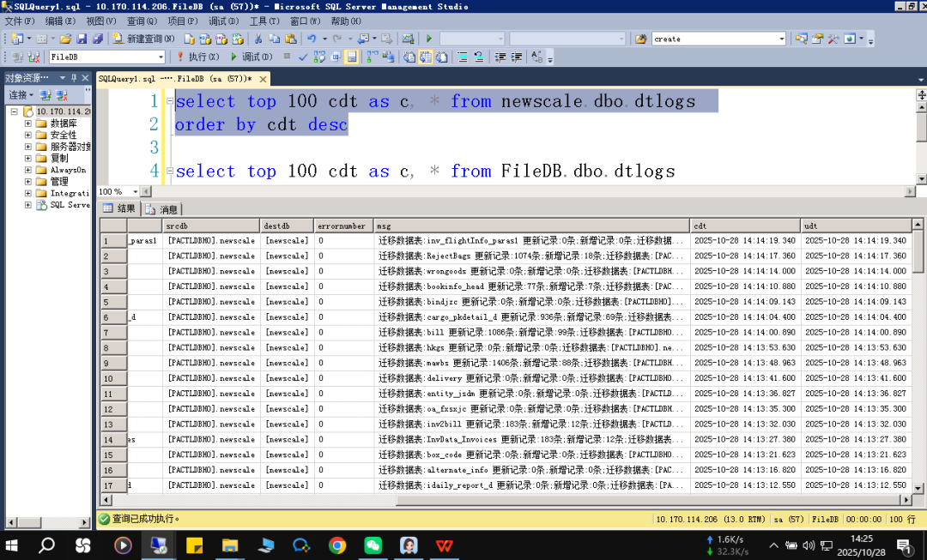Image resolution: width=927 pixels, height=560 pixels.
Task: Open the 查询(Q) menu
Action: pyautogui.click(x=142, y=21)
